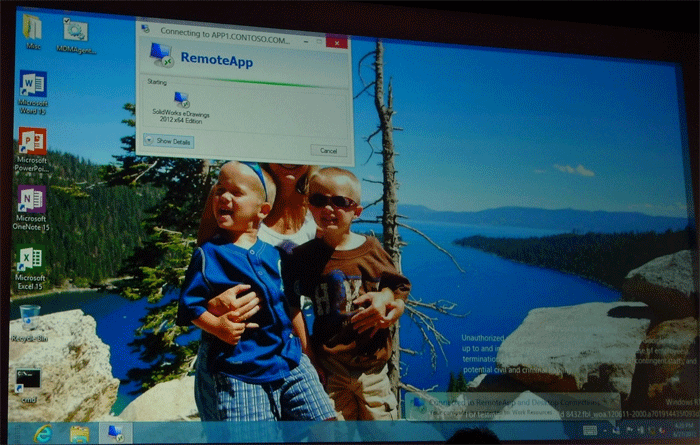
Task: Click the RemoteApp notification balloon
Action: click(510, 404)
